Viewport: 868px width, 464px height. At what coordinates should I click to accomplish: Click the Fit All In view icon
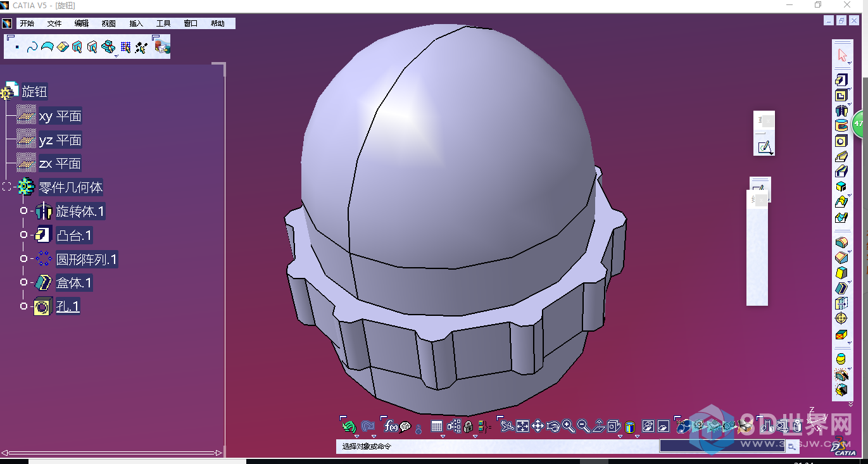click(x=522, y=427)
